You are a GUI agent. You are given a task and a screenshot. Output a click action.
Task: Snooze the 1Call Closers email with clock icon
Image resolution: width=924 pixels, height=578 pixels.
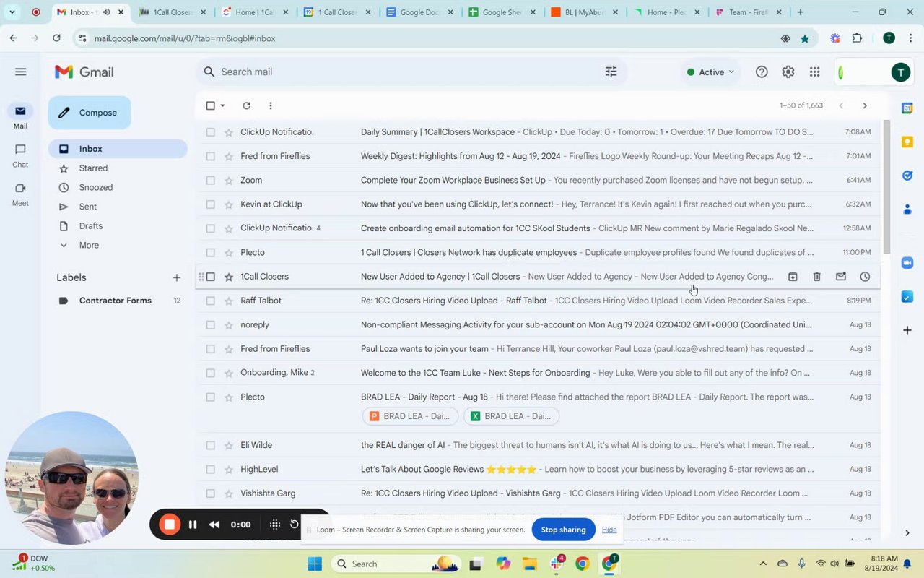point(865,277)
